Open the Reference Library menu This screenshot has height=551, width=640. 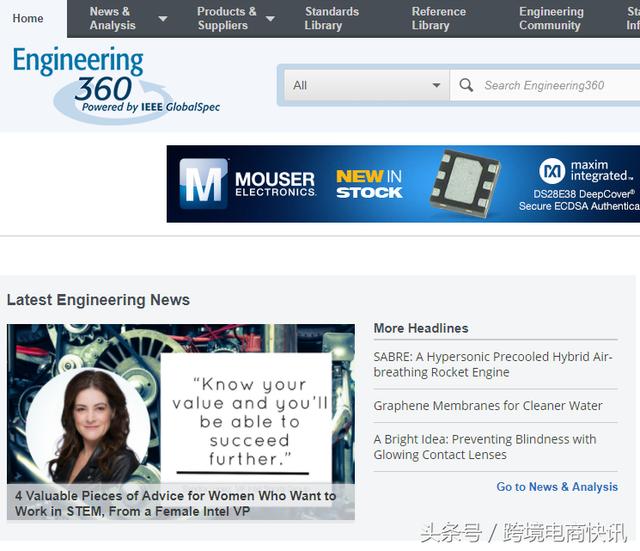tap(438, 19)
